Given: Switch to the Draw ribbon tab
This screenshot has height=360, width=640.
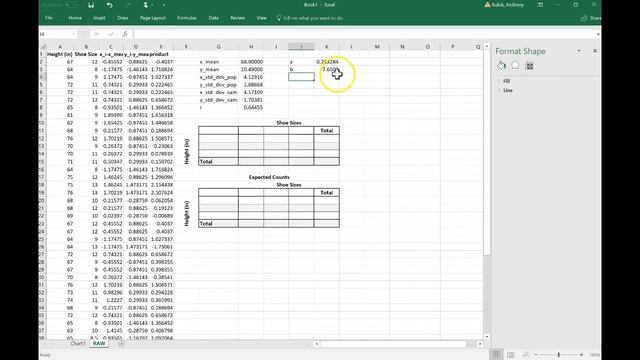Looking at the screenshot, I should click(x=122, y=18).
